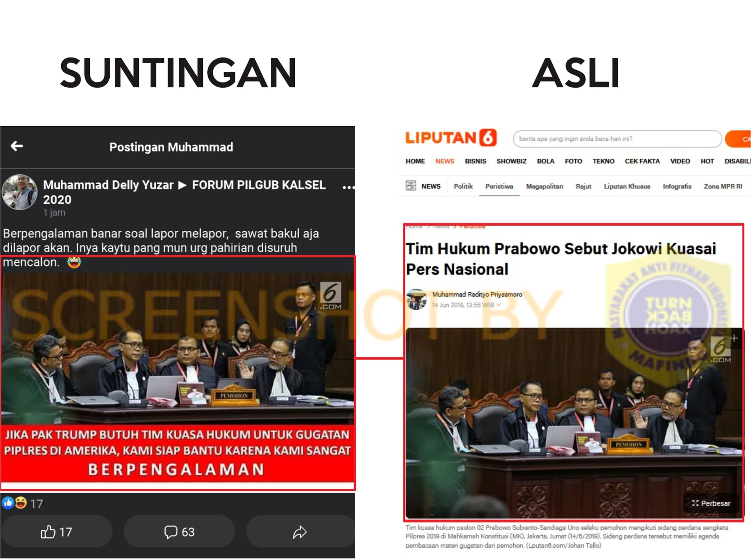Viewport: 751px width, 560px height.
Task: Open the CEK FAKTA menu item
Action: click(x=642, y=161)
